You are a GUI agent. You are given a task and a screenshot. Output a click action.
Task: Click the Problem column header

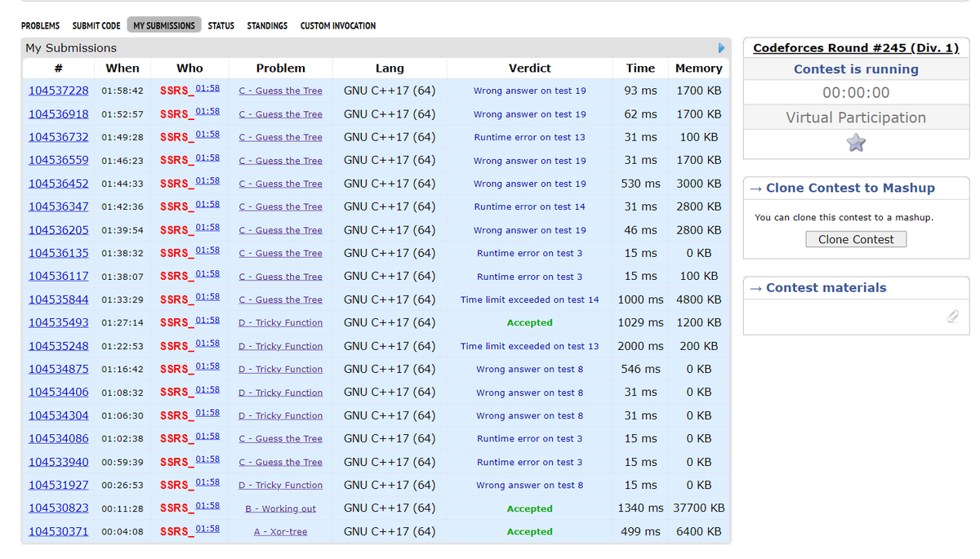pos(281,69)
